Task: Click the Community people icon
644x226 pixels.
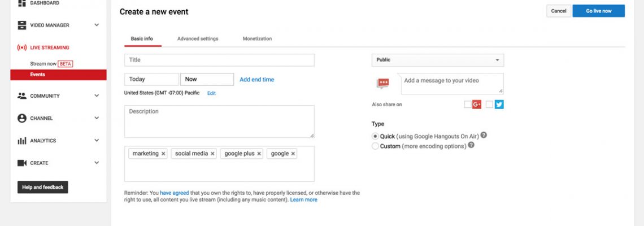Action: pyautogui.click(x=22, y=96)
